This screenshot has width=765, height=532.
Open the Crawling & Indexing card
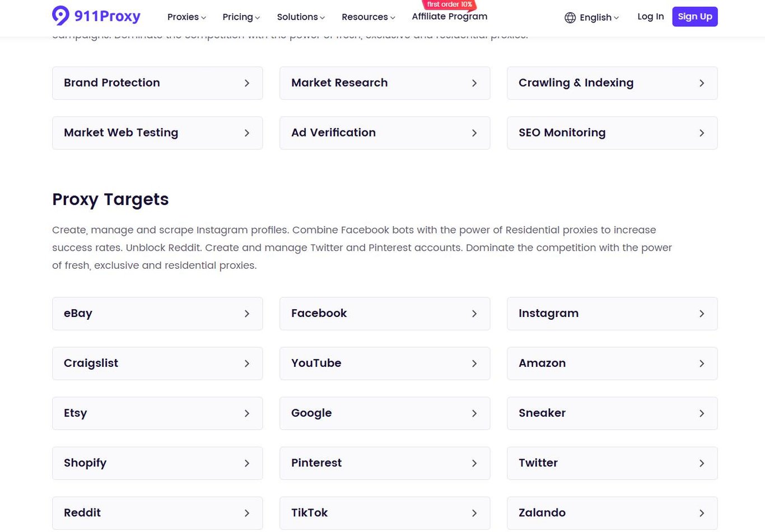(x=612, y=83)
